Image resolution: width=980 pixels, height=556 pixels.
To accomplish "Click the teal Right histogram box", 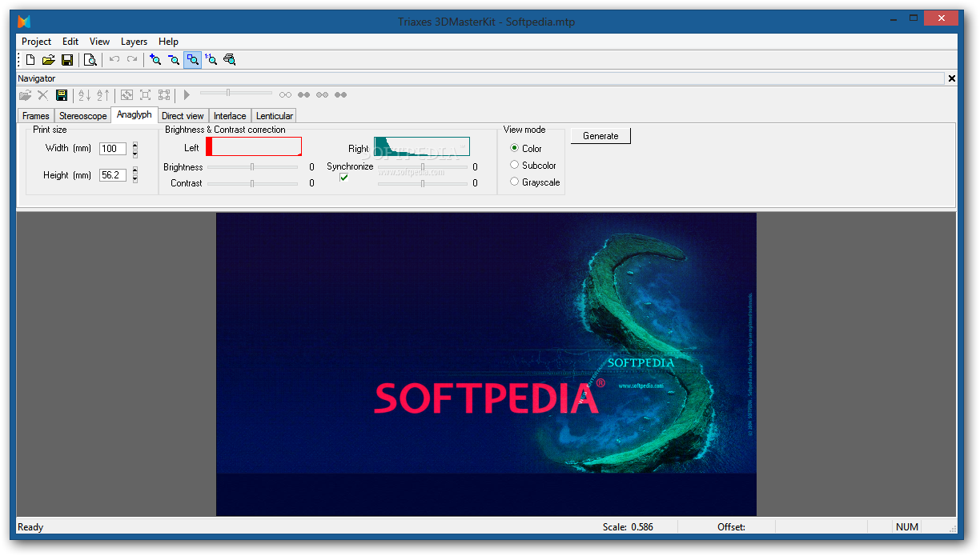I will click(422, 146).
